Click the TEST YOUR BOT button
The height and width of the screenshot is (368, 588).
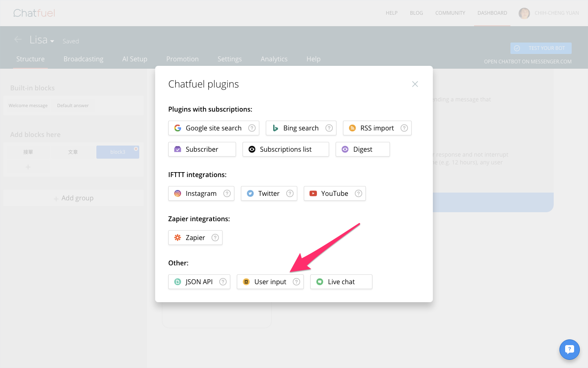(541, 48)
